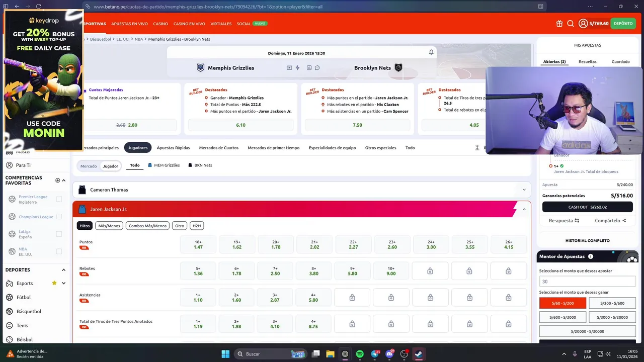Tick the Champions League favorite checkbox
The height and width of the screenshot is (362, 644).
[59, 217]
